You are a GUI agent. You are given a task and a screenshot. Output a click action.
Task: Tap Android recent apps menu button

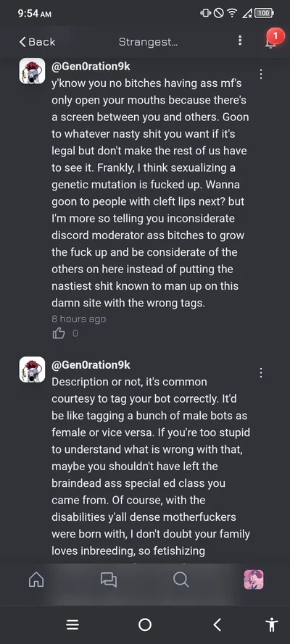pos(72,624)
